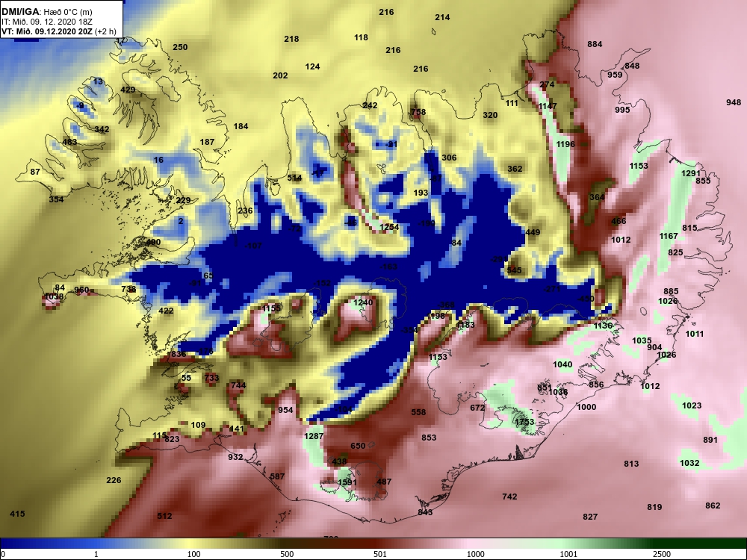Image resolution: width=747 pixels, height=560 pixels.
Task: Click the height value 1591
Action: coord(347,482)
